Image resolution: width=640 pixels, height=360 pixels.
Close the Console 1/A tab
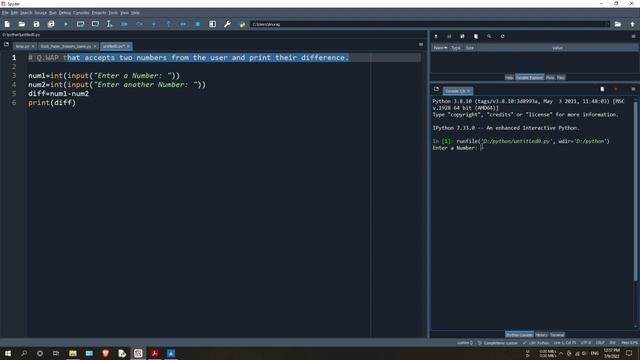point(469,91)
